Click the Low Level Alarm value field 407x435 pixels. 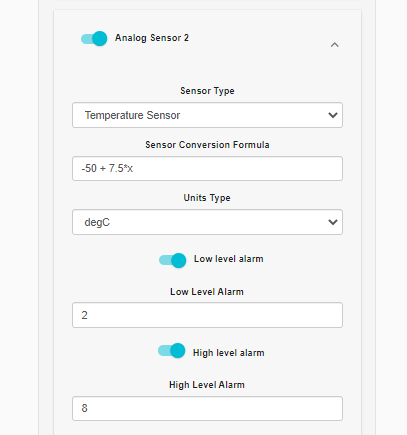207,315
